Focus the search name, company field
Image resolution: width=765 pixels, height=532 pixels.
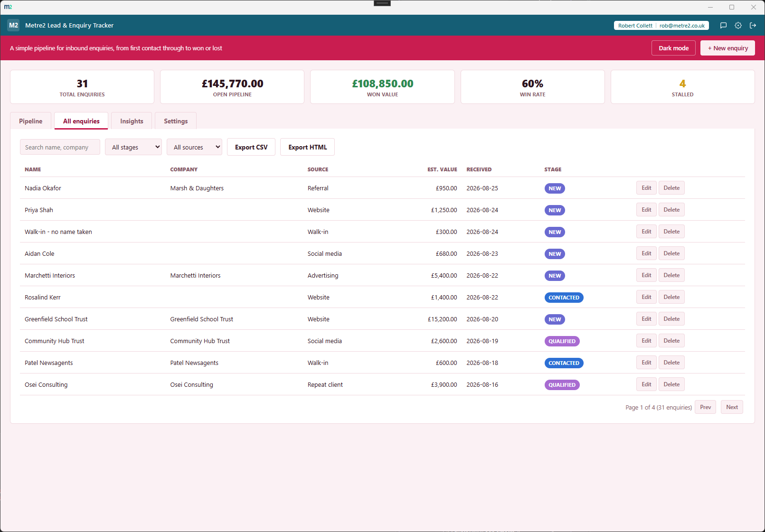pos(60,147)
